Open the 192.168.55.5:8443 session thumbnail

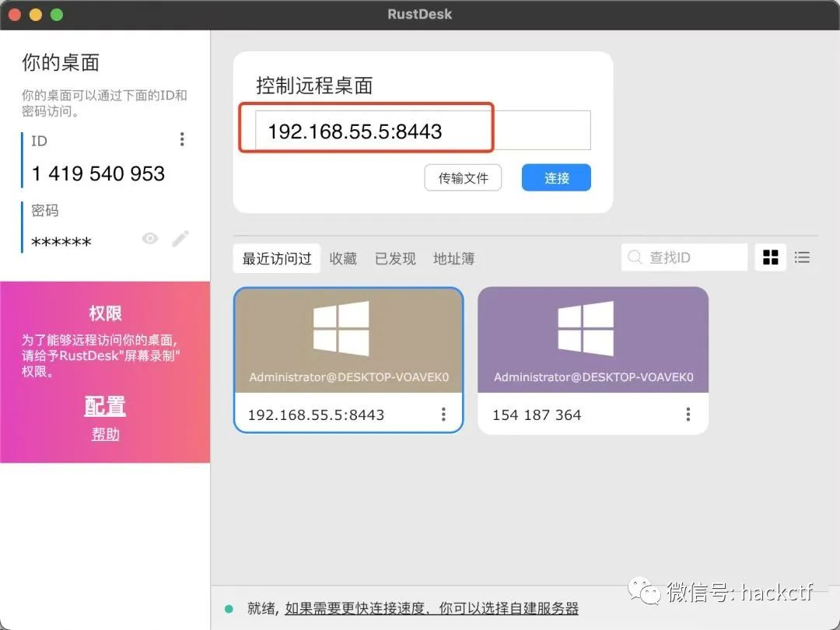coord(348,340)
